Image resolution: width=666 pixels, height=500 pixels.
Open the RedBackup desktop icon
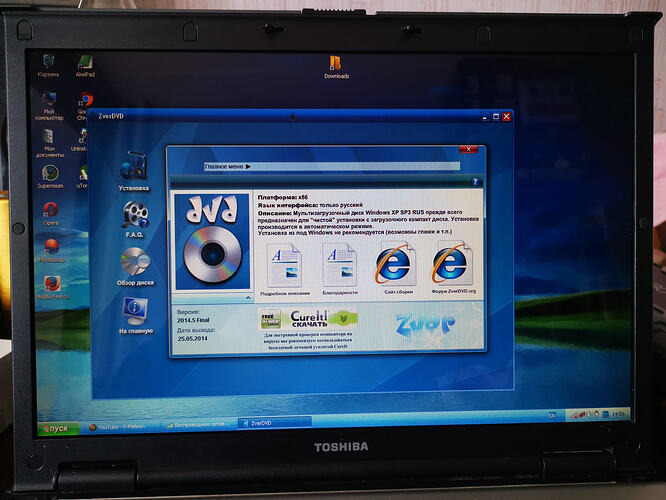(x=52, y=251)
